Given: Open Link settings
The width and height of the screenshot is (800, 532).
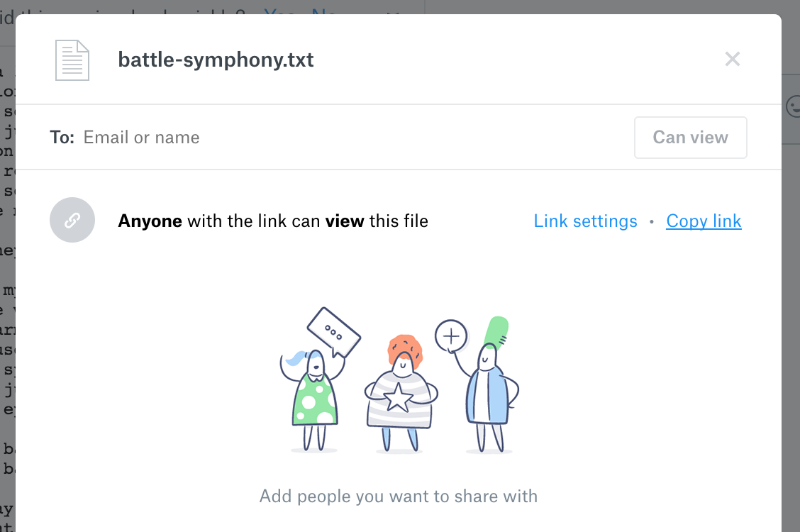Looking at the screenshot, I should tap(585, 221).
